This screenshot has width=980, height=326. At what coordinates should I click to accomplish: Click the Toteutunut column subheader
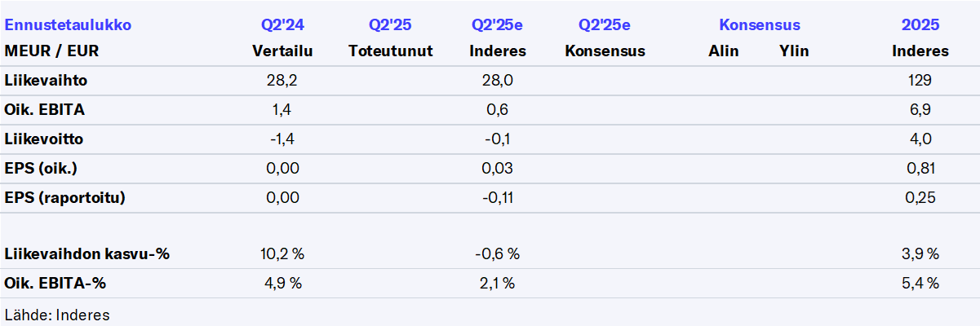pyautogui.click(x=390, y=51)
